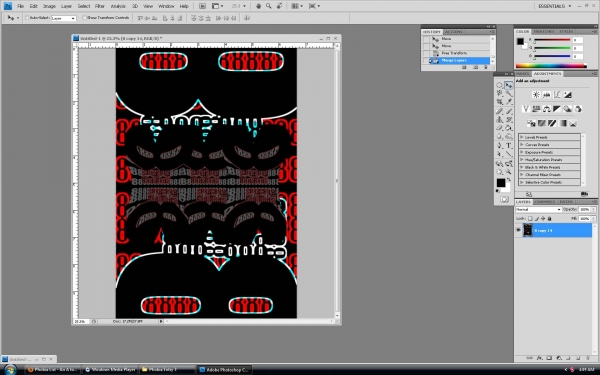Screen dimensions: 600x375
Task: Select the Eyedropper tool
Action: coord(509,102)
